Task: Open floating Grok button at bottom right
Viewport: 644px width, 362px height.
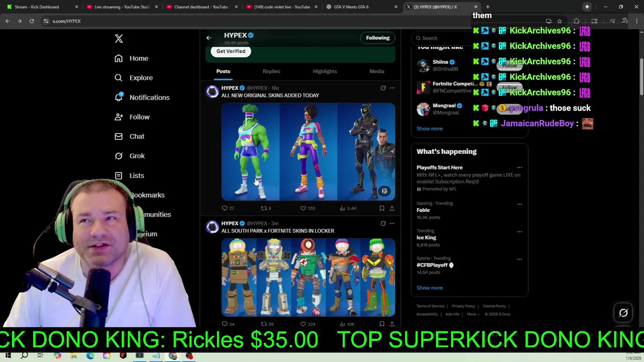Action: [x=623, y=313]
